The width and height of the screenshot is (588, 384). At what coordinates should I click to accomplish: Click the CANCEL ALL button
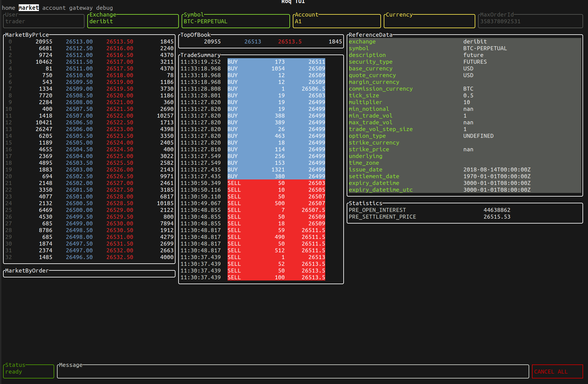(557, 371)
